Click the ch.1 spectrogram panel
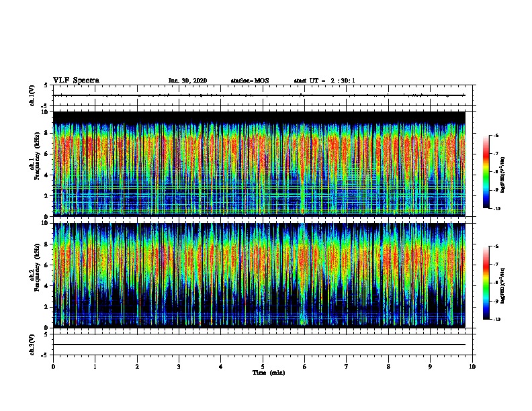Screen dimensions: 532x411 [259, 164]
